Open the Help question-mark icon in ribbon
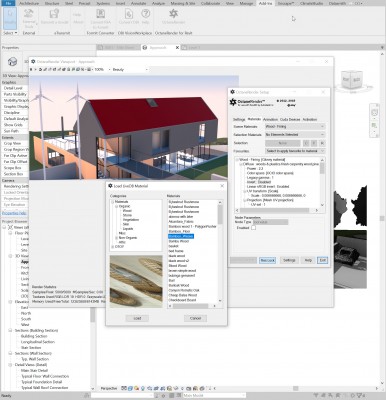This screenshot has height=400, width=386. point(145,14)
